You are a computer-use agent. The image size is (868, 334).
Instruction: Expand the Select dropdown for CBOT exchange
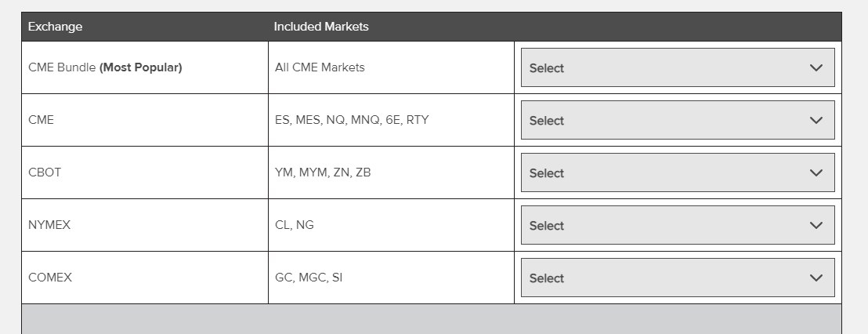(x=677, y=173)
